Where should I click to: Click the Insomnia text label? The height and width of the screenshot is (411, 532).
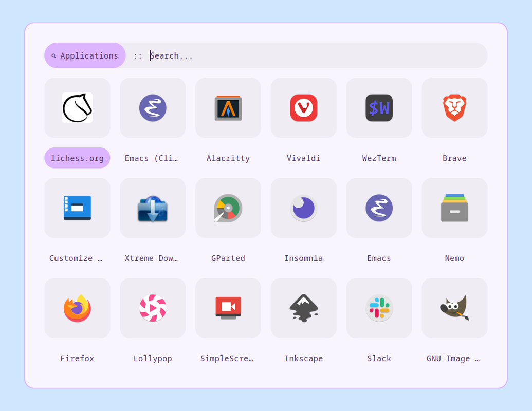click(304, 258)
